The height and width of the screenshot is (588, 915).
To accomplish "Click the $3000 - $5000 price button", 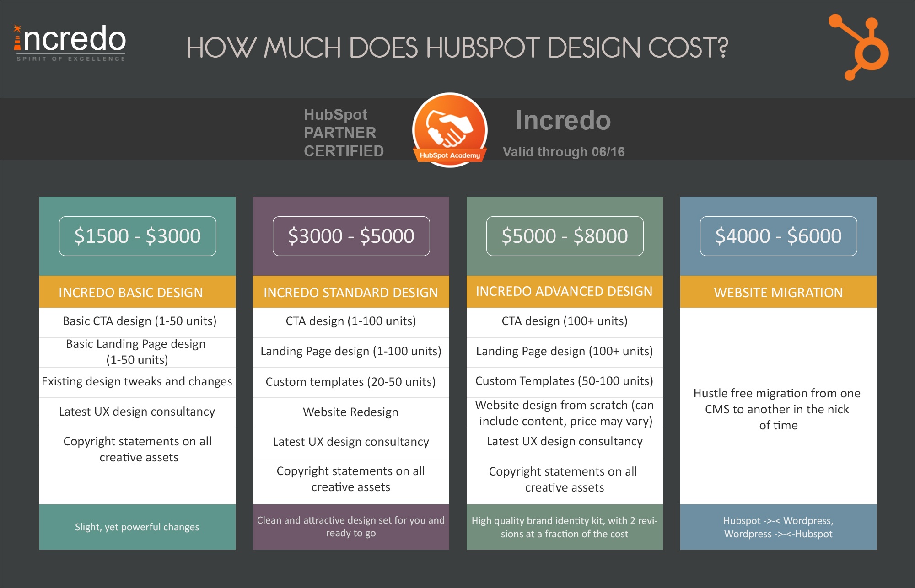I will point(351,236).
